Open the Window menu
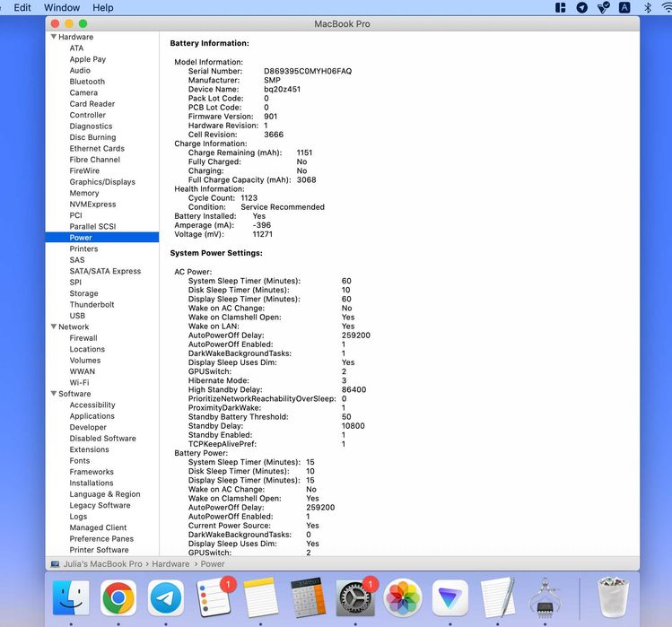 pos(62,8)
